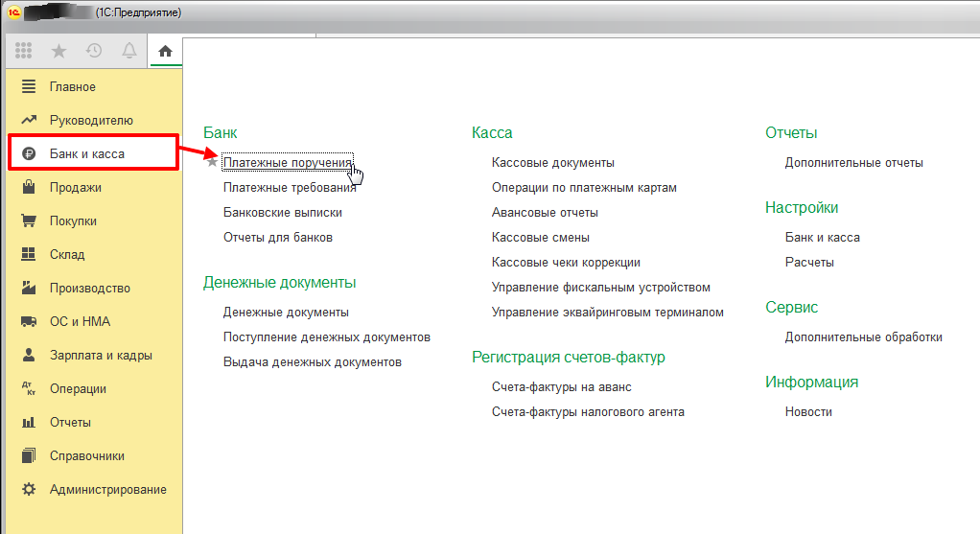The width and height of the screenshot is (980, 534).
Task: Click the Продажи shopping bag icon
Action: pyautogui.click(x=29, y=187)
